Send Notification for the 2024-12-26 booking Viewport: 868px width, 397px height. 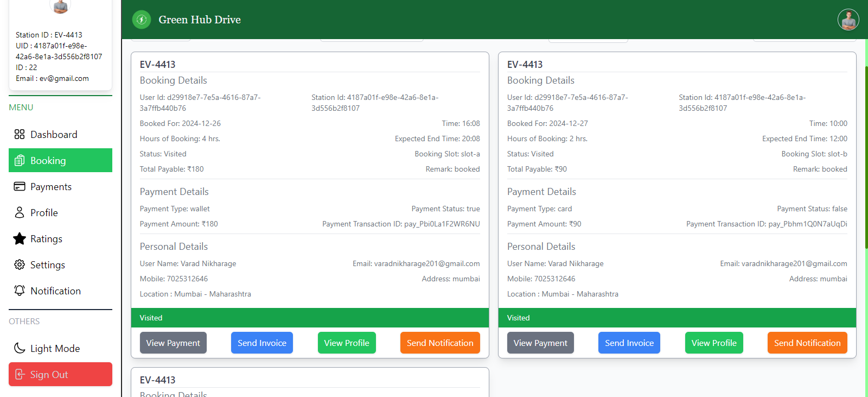[440, 343]
